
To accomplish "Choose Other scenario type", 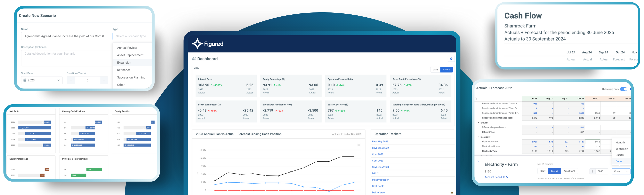I will click(121, 85).
